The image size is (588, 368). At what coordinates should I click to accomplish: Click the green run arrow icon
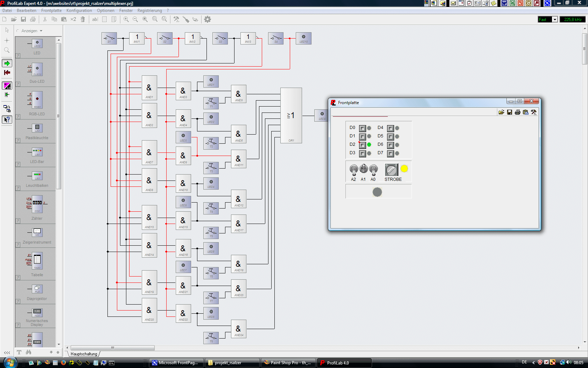[x=7, y=63]
